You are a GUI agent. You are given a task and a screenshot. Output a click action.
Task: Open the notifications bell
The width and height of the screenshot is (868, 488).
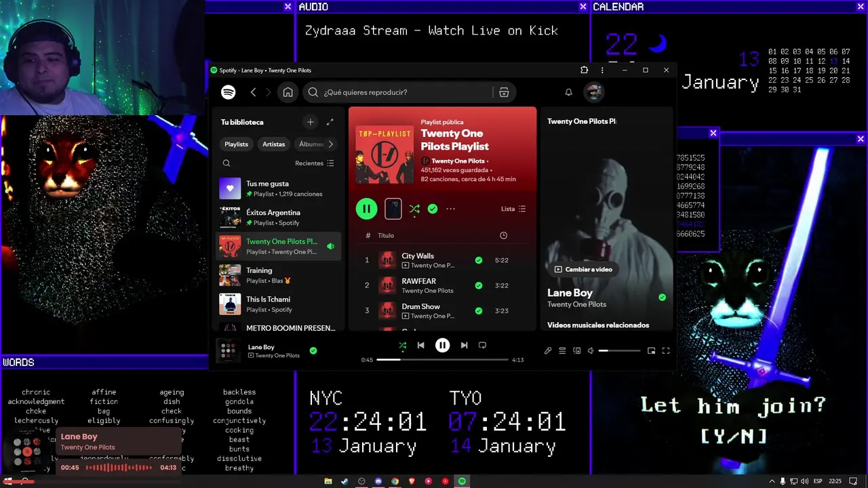tap(569, 92)
